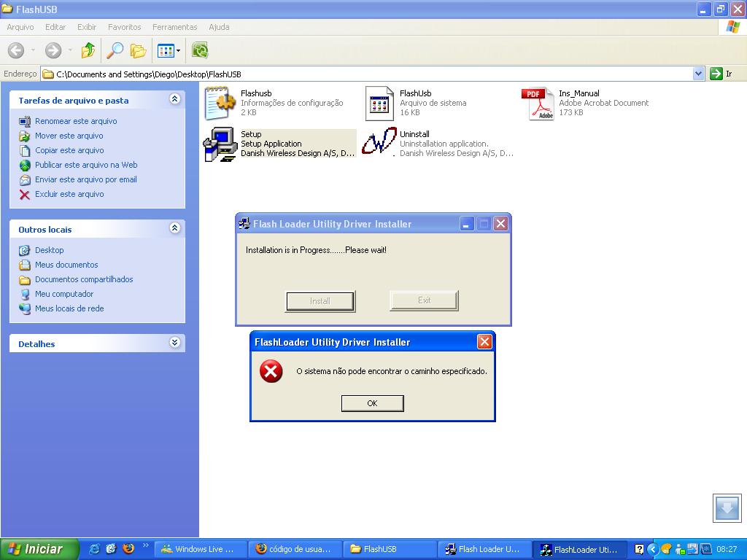Image resolution: width=747 pixels, height=560 pixels.
Task: Expand the address bar dropdown
Action: click(x=698, y=74)
